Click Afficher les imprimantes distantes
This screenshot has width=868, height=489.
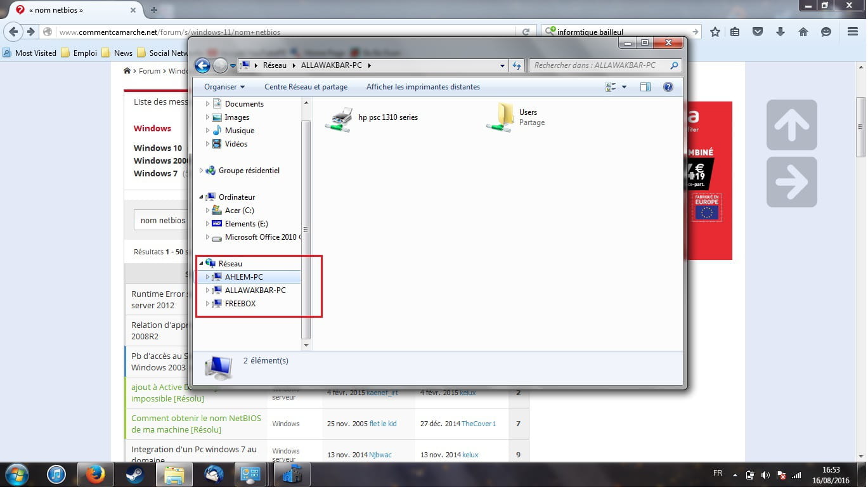click(423, 87)
